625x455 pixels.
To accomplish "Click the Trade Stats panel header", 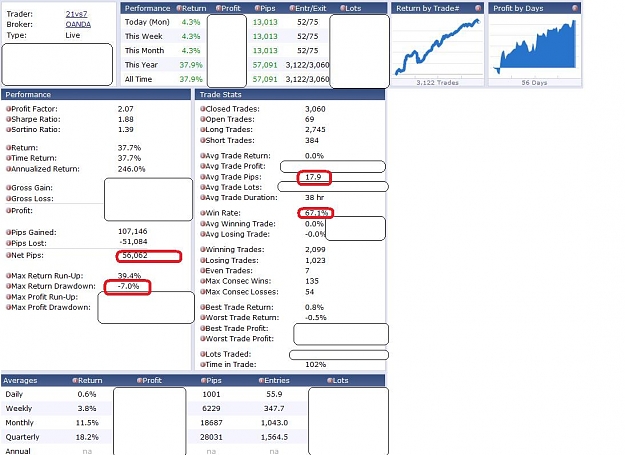I will tap(290, 94).
